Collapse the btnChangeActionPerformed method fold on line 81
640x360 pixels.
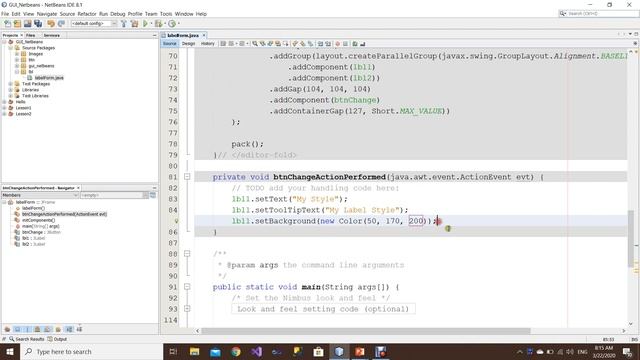click(187, 177)
